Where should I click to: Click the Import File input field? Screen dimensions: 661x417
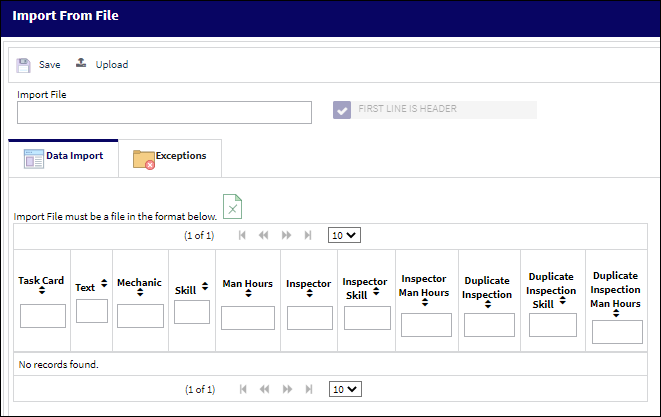164,113
